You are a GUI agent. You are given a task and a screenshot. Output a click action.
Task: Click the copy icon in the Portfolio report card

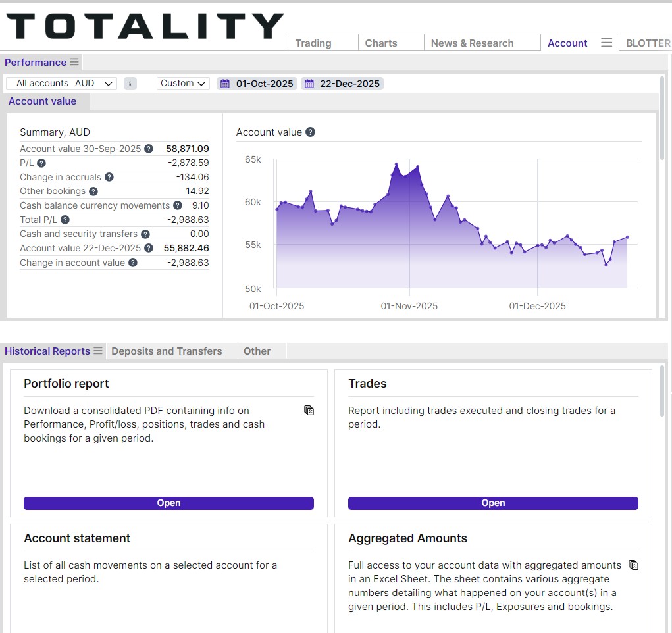tap(309, 410)
